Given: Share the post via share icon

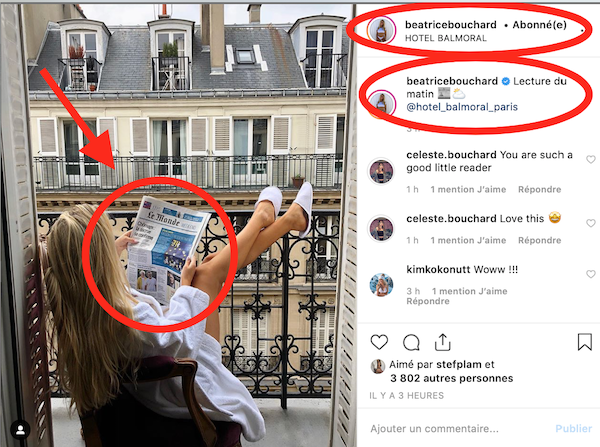Looking at the screenshot, I should [442, 342].
